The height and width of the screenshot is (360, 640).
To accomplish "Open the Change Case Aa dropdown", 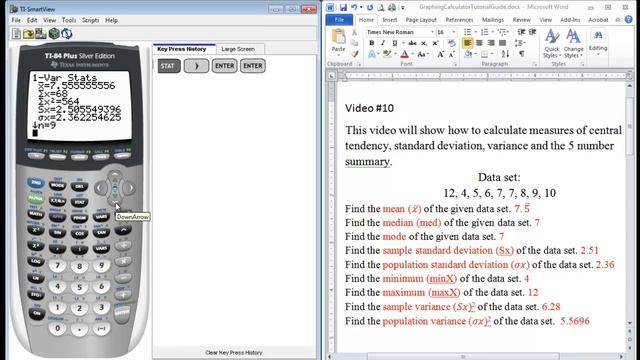I will tap(422, 54).
